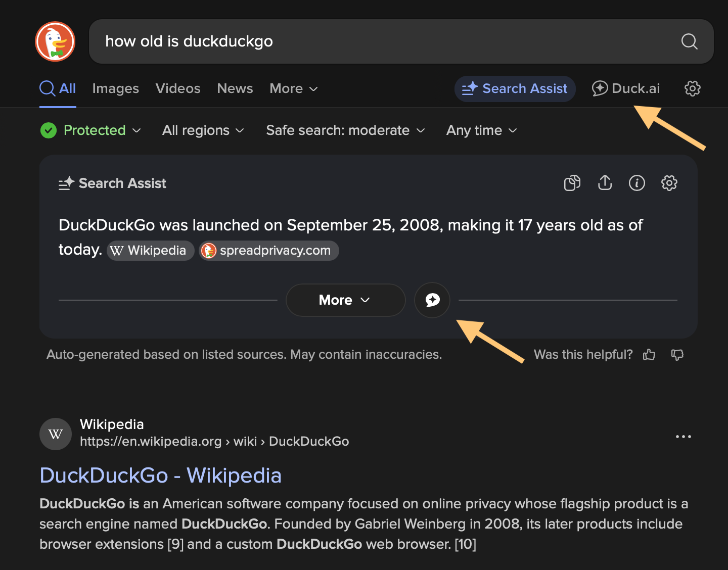Screen dimensions: 728x570
Task: Click the spreadprivacy.com source chip
Action: [x=268, y=251]
